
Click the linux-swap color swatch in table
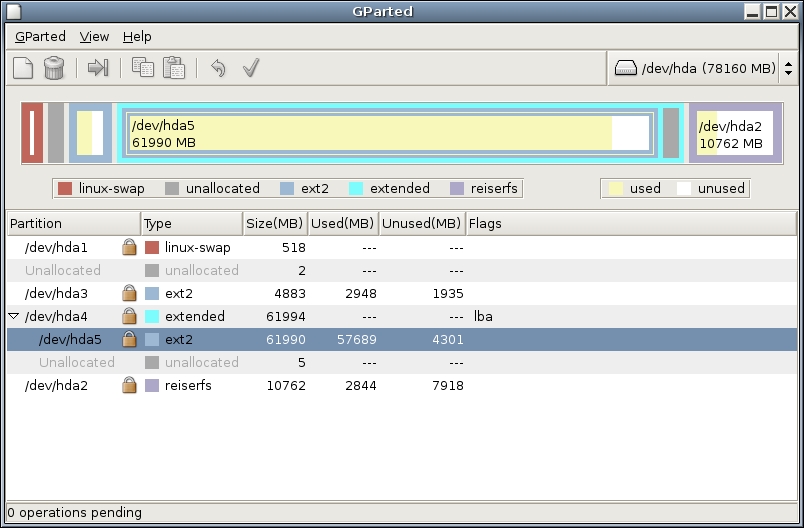point(152,248)
